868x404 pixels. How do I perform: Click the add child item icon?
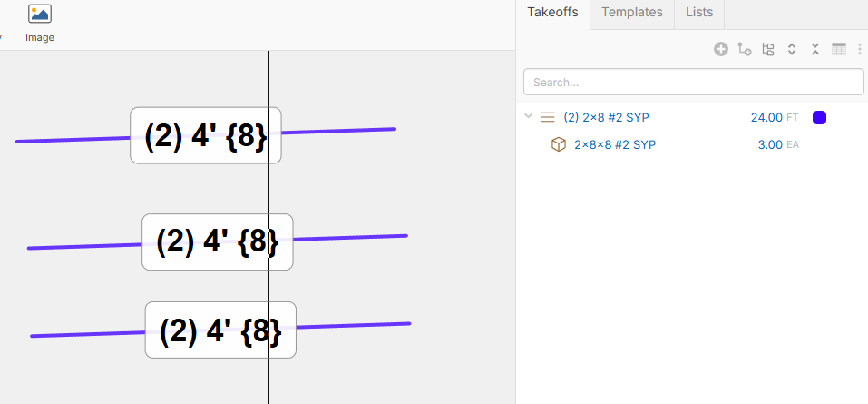click(745, 49)
